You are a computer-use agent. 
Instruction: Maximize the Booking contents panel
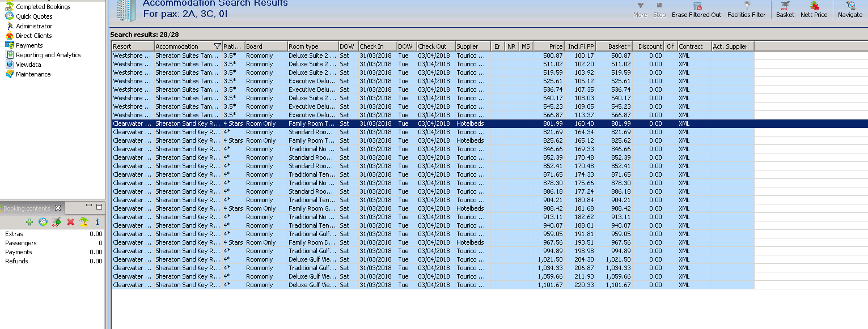pyautogui.click(x=99, y=207)
